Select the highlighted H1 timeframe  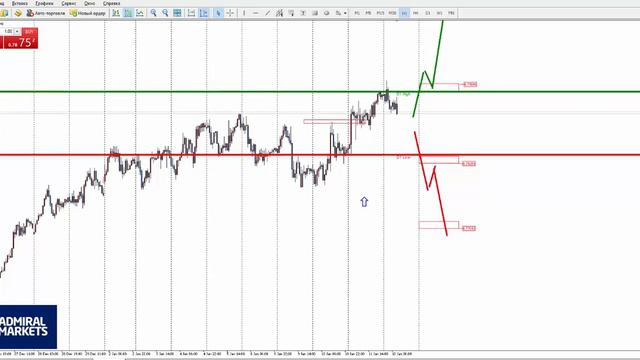(x=404, y=13)
